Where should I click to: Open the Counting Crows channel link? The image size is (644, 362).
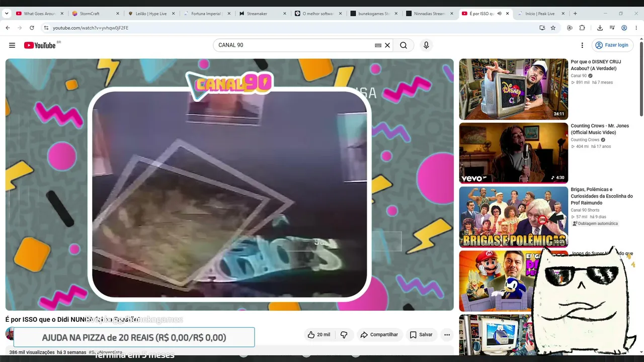tap(585, 140)
